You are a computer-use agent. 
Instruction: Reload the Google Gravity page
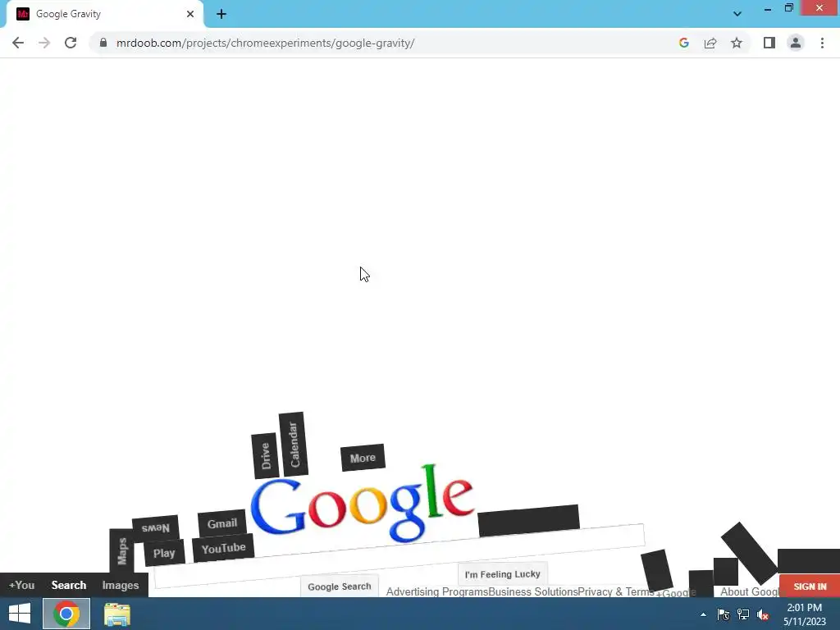point(71,43)
